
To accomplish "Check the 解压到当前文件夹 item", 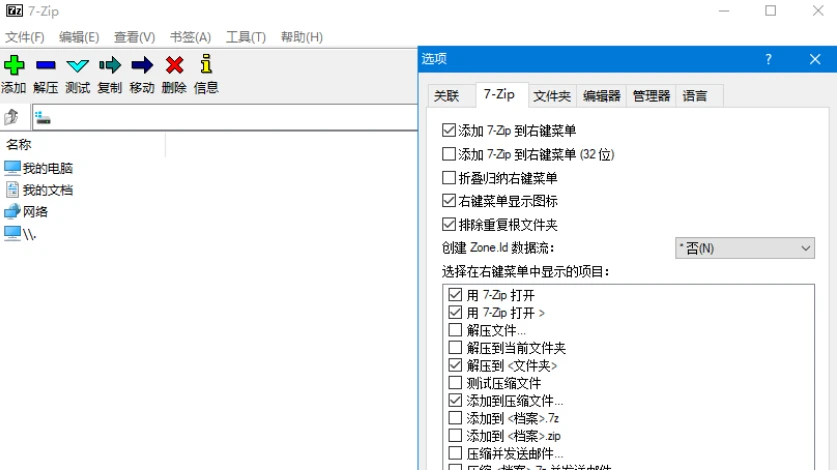I will [x=456, y=348].
